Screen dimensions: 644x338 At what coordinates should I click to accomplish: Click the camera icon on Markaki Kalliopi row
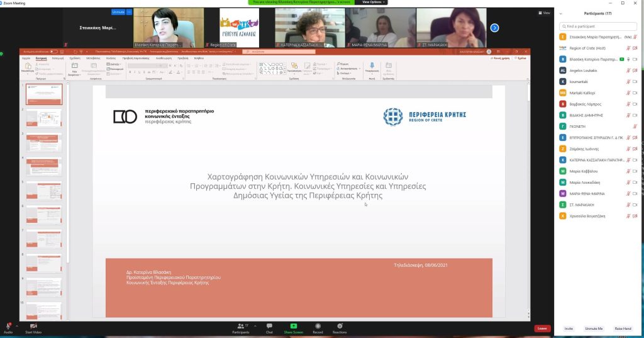pyautogui.click(x=635, y=93)
